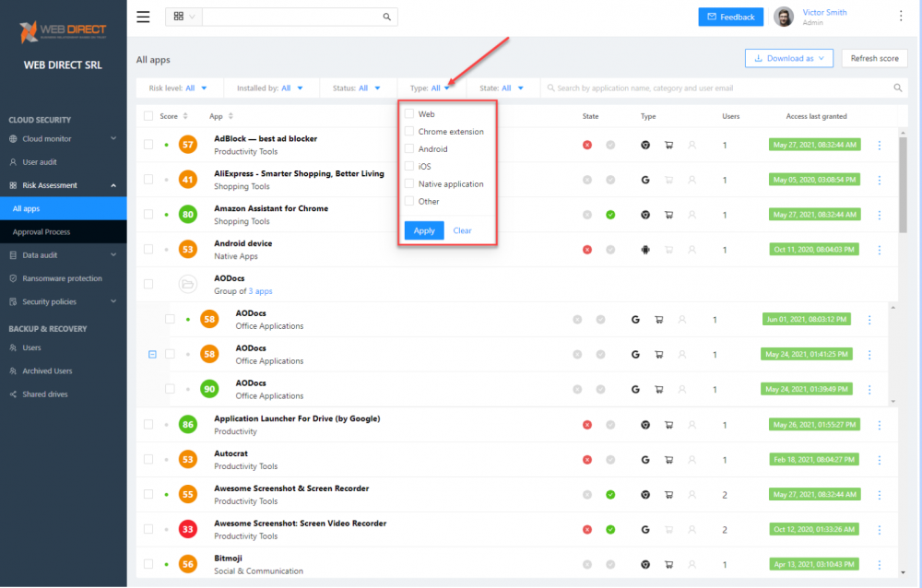922x588 pixels.
Task: Click the Feedback button
Action: click(731, 18)
